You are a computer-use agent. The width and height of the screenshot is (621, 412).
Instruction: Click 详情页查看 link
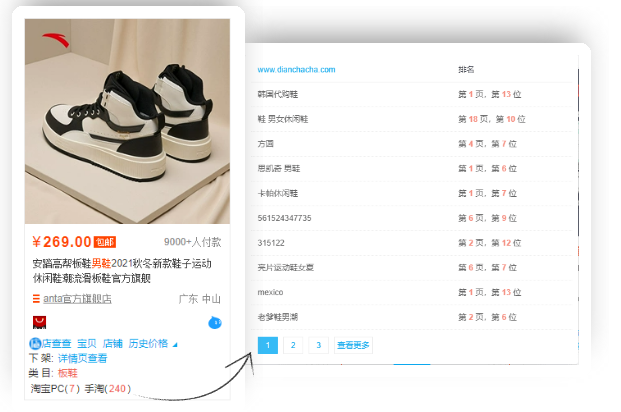tap(83, 358)
